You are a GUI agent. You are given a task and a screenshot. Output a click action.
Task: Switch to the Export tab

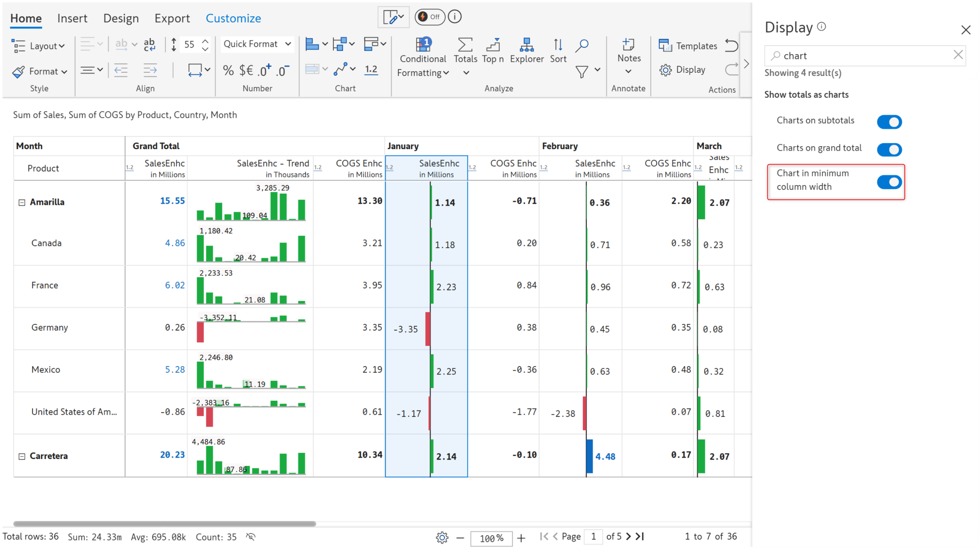pyautogui.click(x=172, y=18)
